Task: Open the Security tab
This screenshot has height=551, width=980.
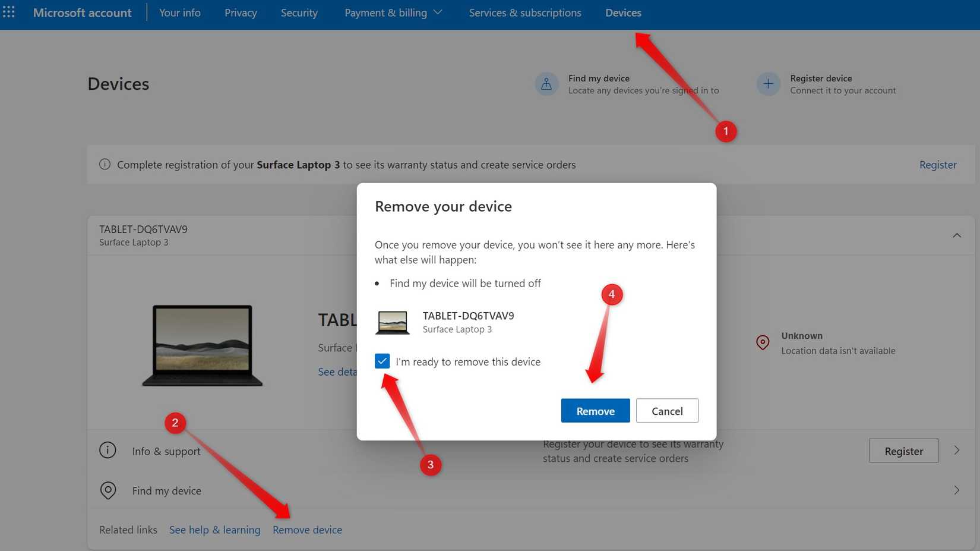Action: coord(299,12)
